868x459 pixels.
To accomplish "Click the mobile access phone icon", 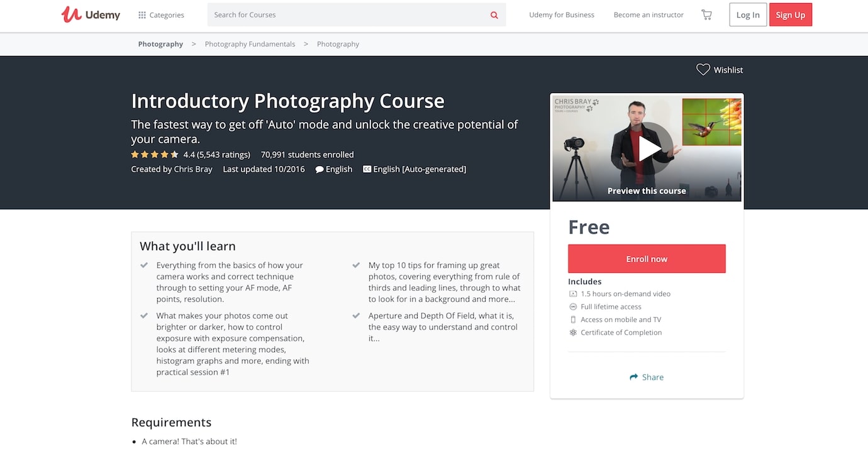I will tap(573, 319).
